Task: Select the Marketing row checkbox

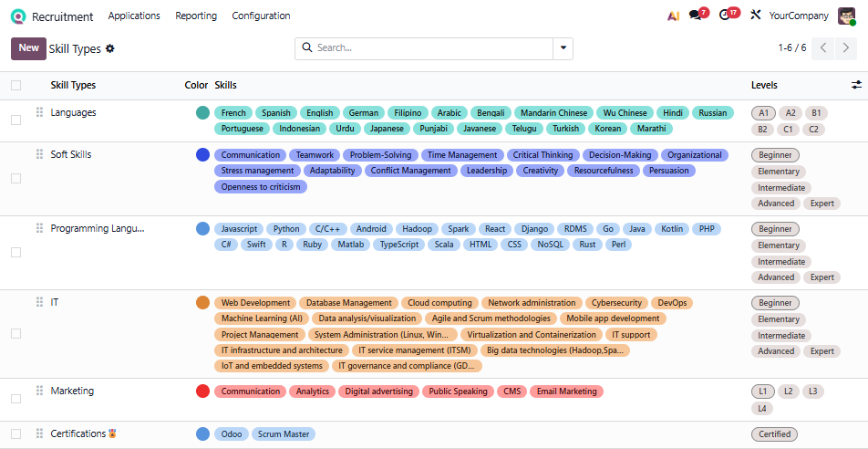Action: coord(15,399)
